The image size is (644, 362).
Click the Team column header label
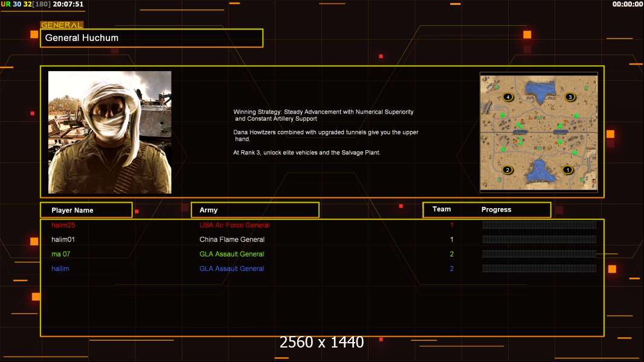(x=442, y=209)
